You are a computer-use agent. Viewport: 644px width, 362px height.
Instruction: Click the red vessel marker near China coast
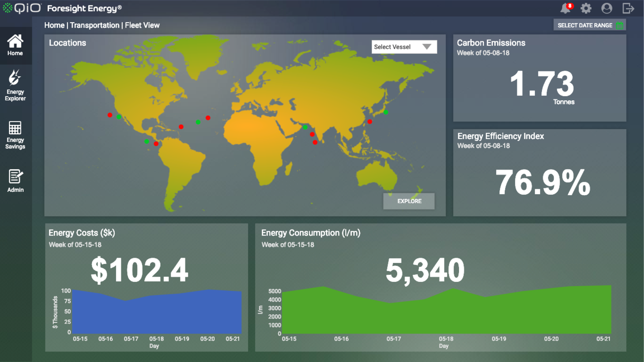pos(370,122)
